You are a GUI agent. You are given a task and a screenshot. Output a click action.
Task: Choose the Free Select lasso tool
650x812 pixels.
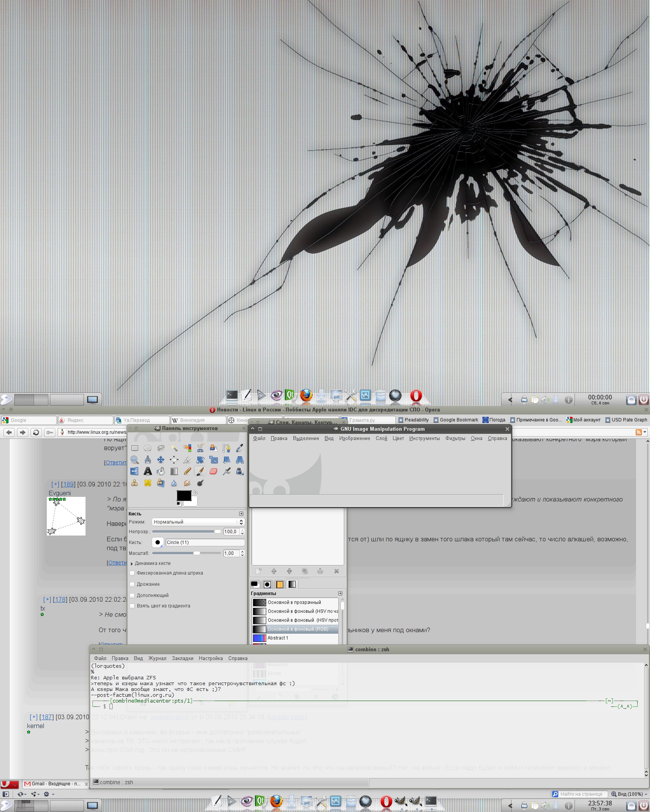(x=161, y=448)
